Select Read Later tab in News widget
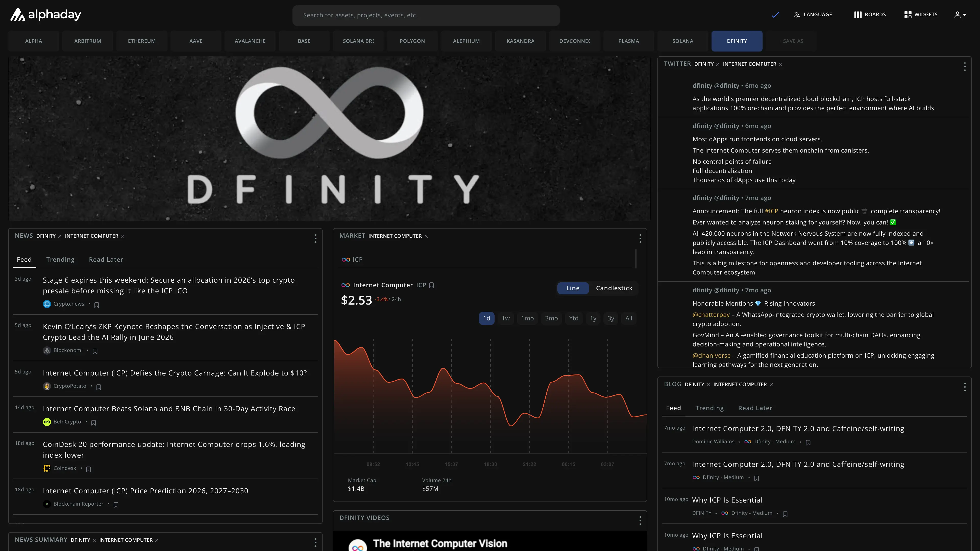Image resolution: width=980 pixels, height=551 pixels. pyautogui.click(x=106, y=260)
